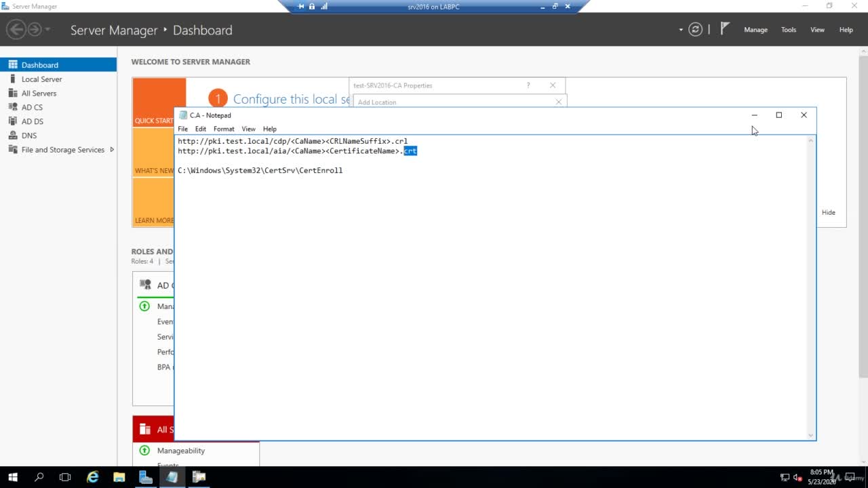The image size is (868, 488).
Task: Restore down the VM connection window
Action: 555,6
